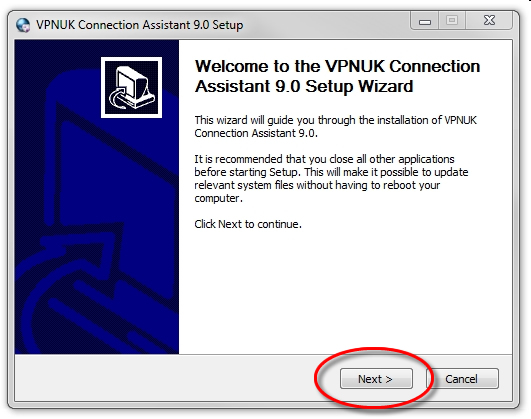The height and width of the screenshot is (419, 531).
Task: Click the Next > button to continue setup
Action: point(376,378)
